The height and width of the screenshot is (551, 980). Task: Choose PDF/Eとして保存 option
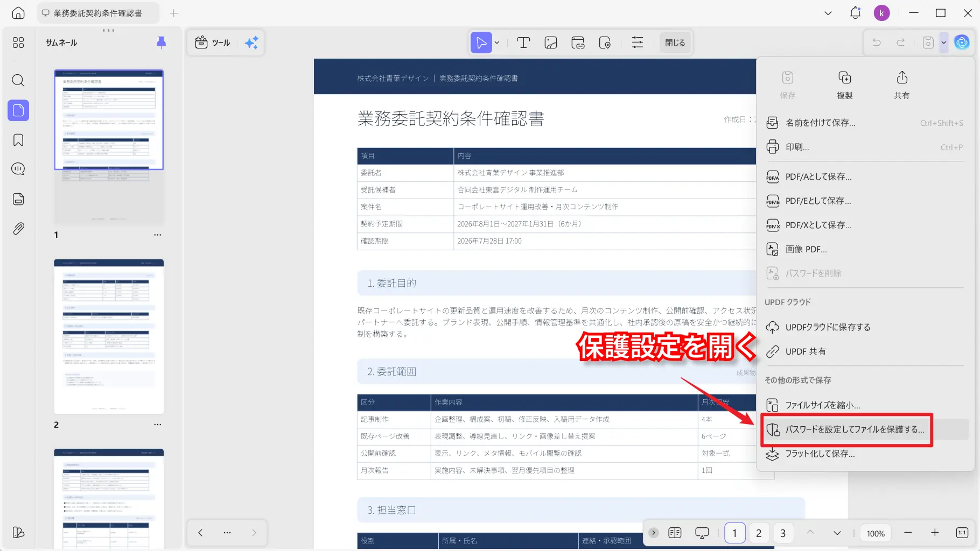tap(865, 201)
